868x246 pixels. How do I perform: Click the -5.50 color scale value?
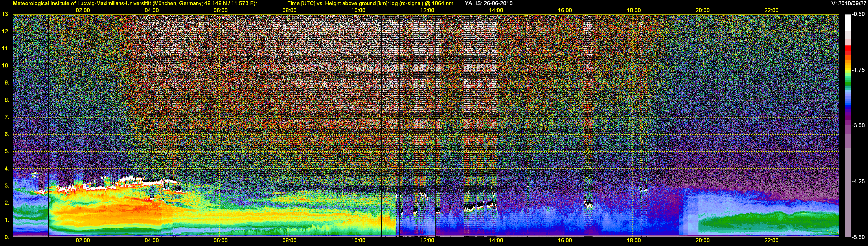click(x=858, y=237)
